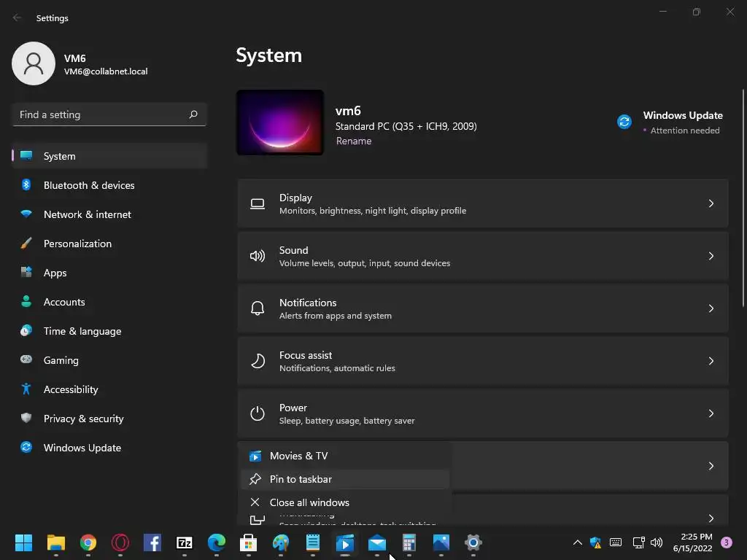Click the Power icon in settings list
Viewport: 747px width, 560px height.
258,413
